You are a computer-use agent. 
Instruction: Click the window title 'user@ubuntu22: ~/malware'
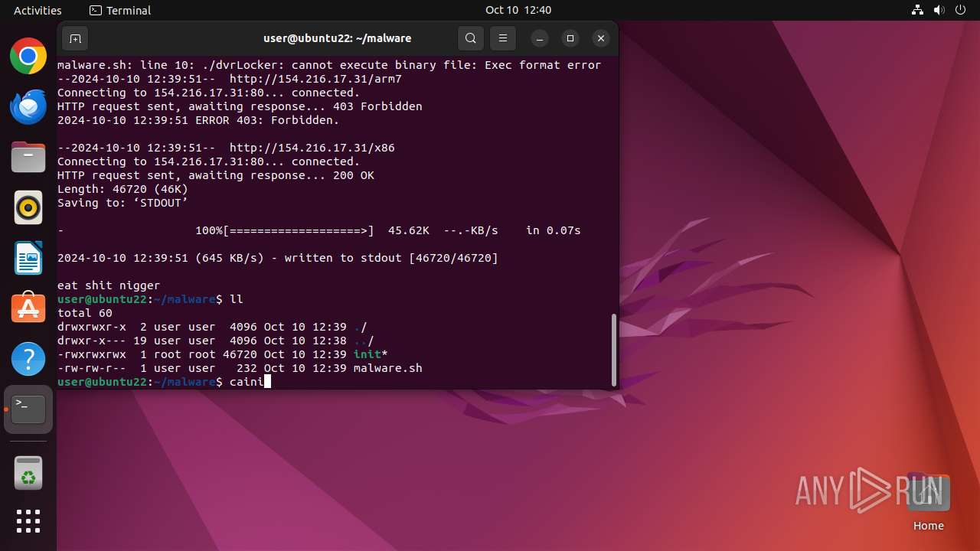(338, 38)
